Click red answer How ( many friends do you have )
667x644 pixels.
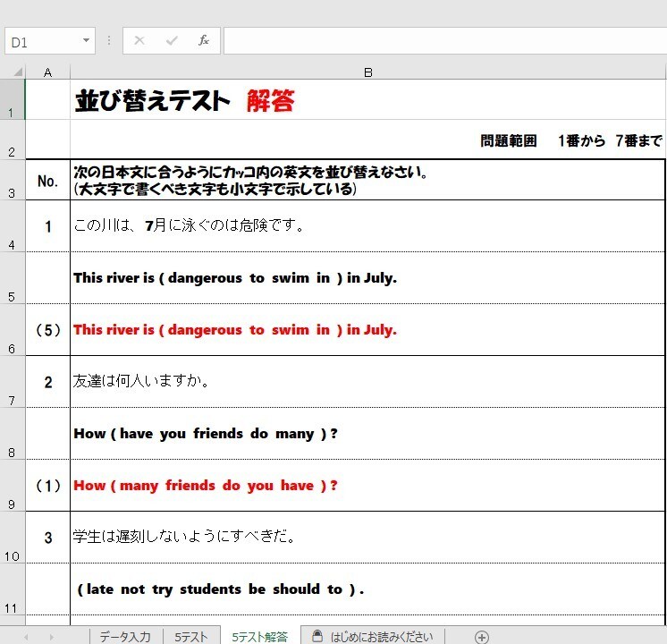tap(367, 486)
